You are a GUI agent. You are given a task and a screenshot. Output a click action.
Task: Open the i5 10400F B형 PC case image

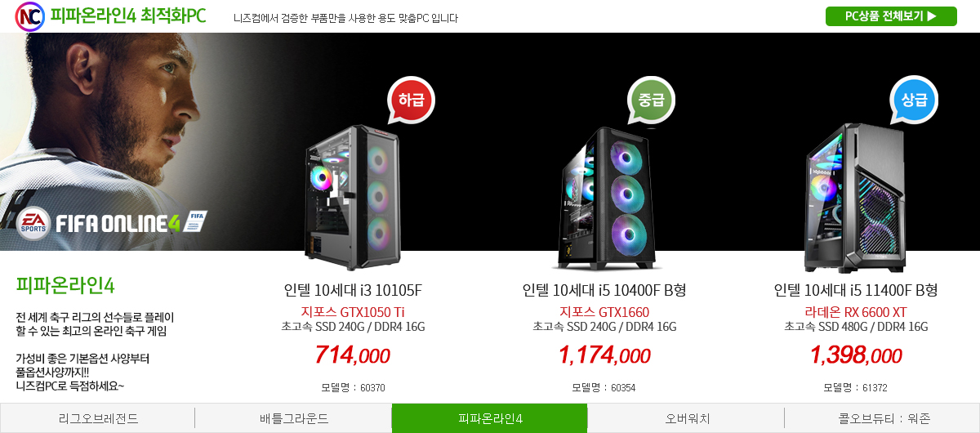(x=604, y=198)
